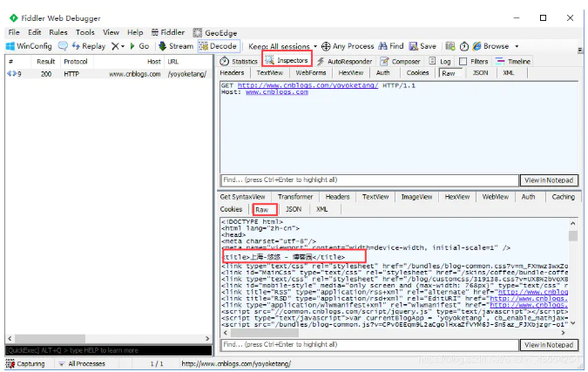Screen dimensions: 588x372
Task: Expand the Browse dropdown arrow
Action: pyautogui.click(x=517, y=46)
